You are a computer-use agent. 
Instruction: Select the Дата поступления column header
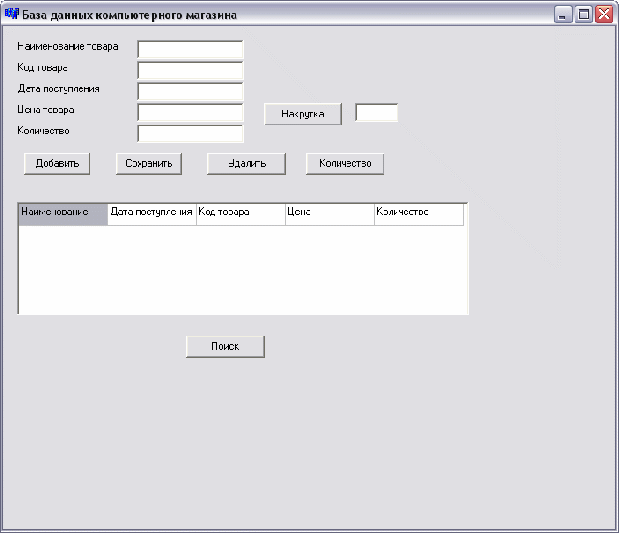[152, 215]
